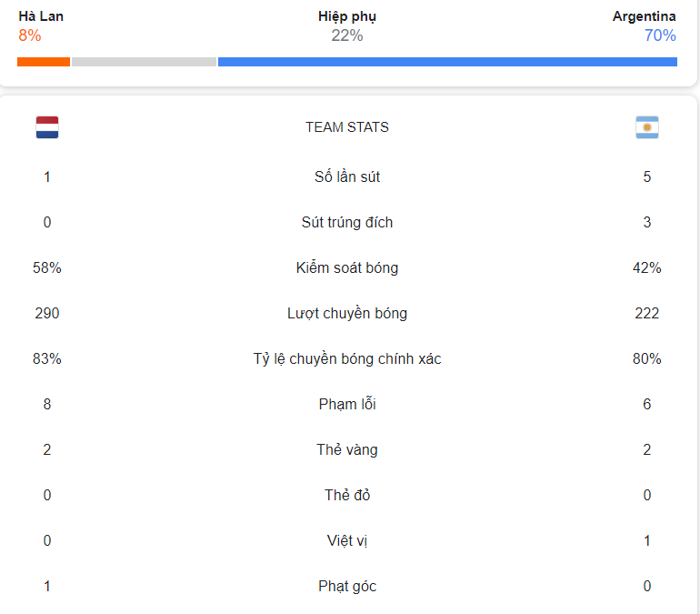Select the blue Argentina probability bar

pyautogui.click(x=448, y=62)
